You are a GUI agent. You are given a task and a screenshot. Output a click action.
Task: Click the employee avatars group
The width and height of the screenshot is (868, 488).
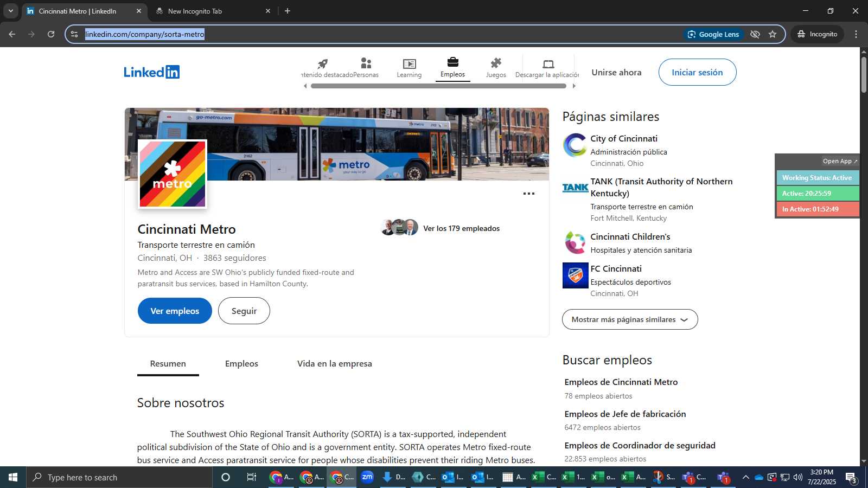400,227
